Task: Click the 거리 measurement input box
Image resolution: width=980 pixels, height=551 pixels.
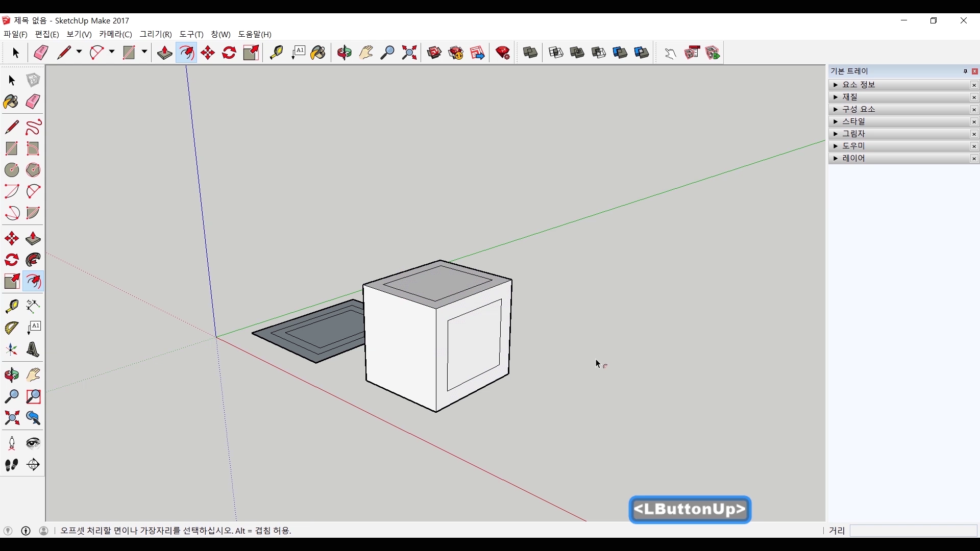Action: (913, 531)
